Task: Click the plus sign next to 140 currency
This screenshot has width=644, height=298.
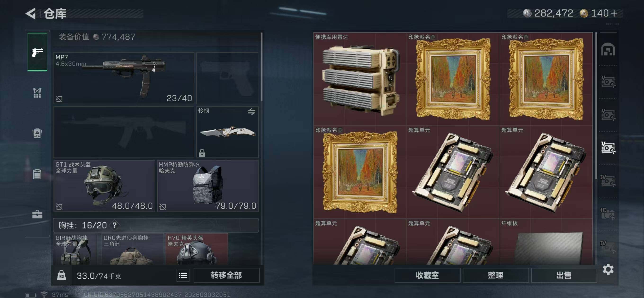Action: (613, 13)
